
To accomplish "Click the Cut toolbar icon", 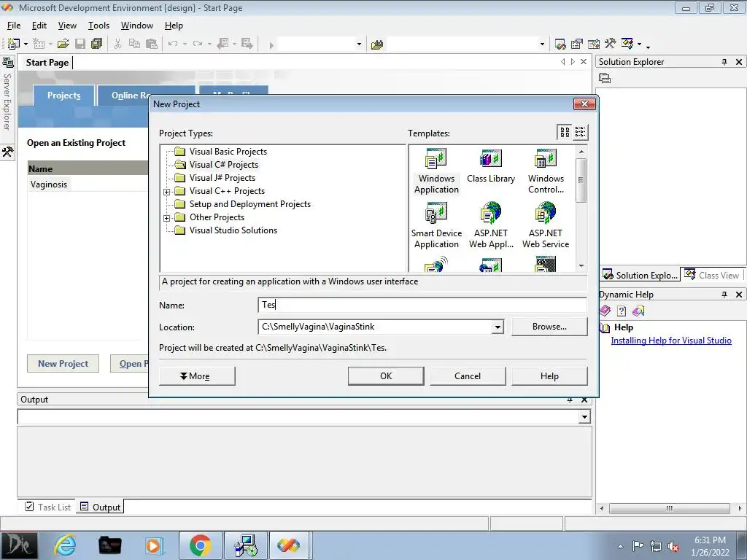I will click(x=117, y=44).
